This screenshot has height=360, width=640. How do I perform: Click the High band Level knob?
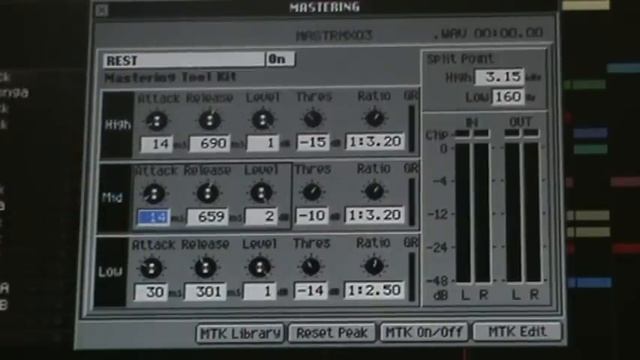[x=262, y=120]
